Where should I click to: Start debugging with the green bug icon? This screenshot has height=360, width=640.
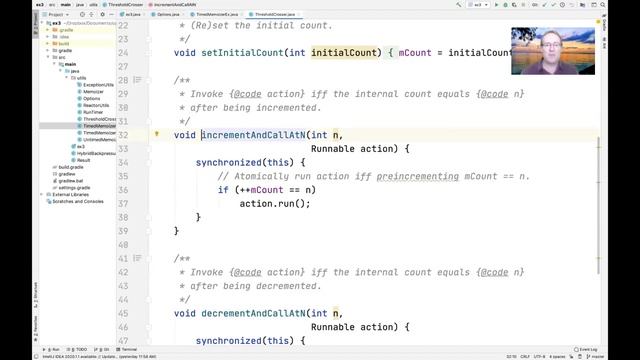coord(505,5)
